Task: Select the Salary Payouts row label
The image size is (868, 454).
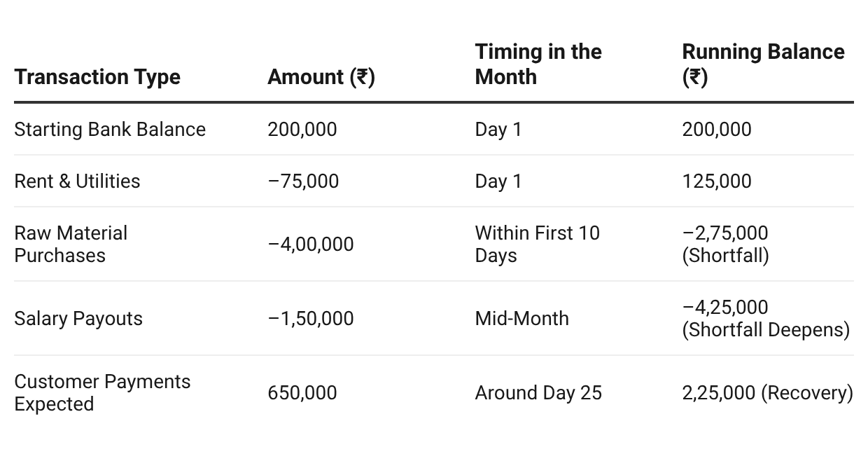Action: (x=78, y=319)
